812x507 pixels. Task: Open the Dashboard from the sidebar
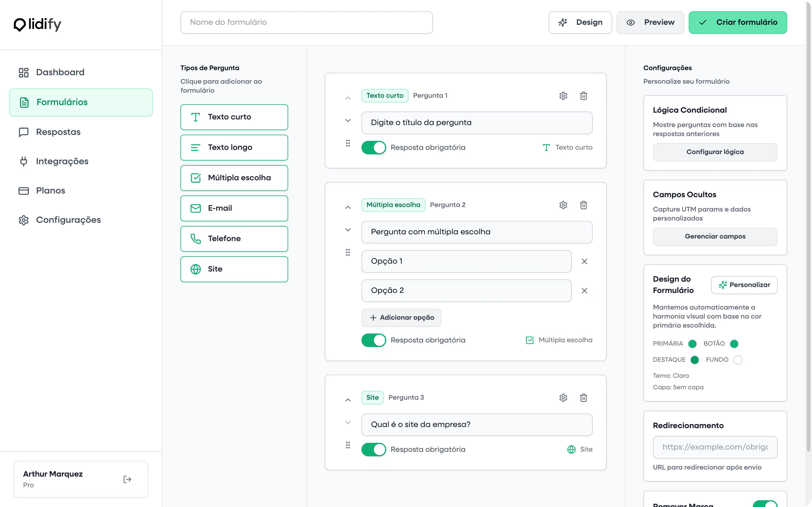(x=60, y=72)
